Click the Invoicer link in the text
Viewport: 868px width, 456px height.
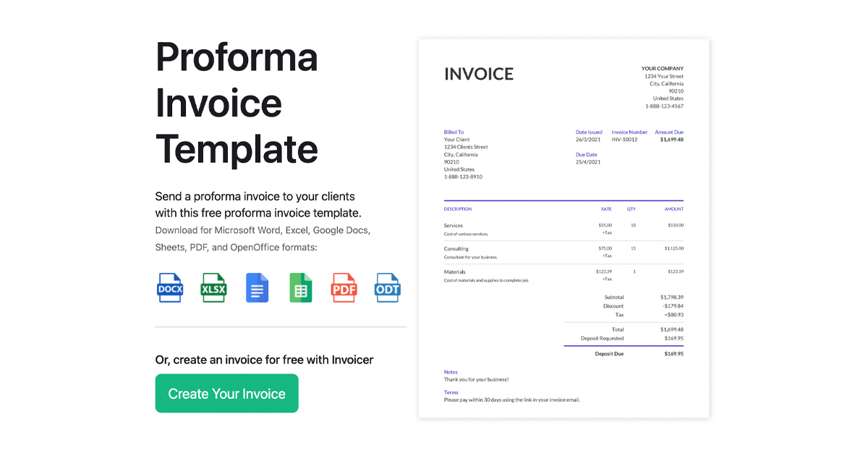coord(352,360)
